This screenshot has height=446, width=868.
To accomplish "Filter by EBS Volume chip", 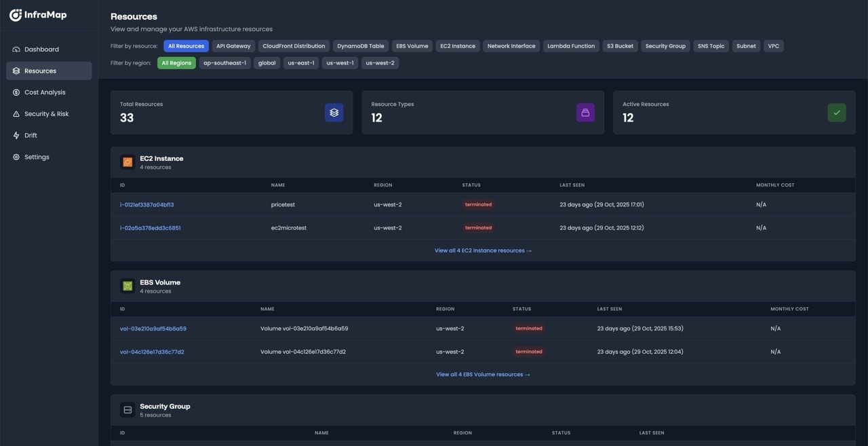I will tap(412, 46).
